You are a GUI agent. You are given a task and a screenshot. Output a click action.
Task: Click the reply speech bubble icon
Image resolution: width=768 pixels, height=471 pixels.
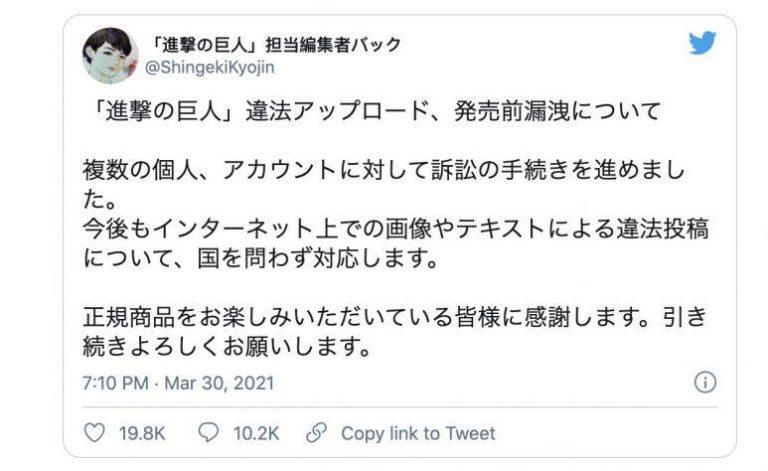coord(208,433)
